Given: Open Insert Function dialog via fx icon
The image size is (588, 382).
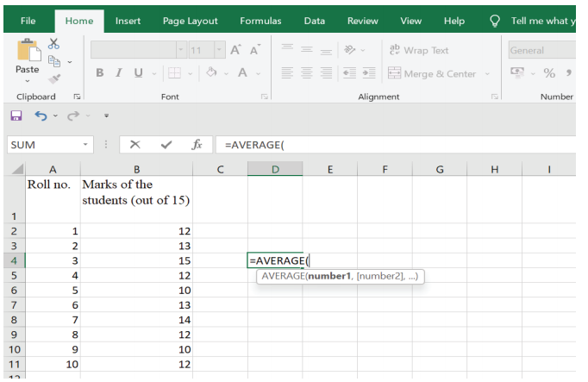Looking at the screenshot, I should (197, 144).
